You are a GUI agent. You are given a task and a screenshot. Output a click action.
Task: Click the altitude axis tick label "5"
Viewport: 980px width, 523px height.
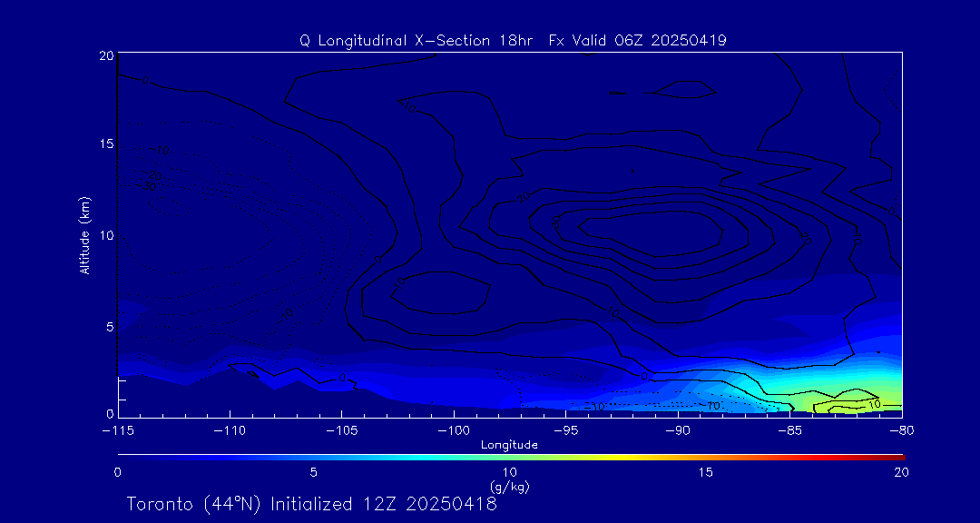109,327
